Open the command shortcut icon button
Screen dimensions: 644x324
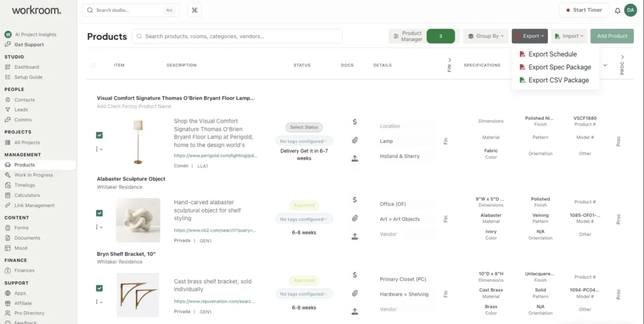pyautogui.click(x=195, y=10)
